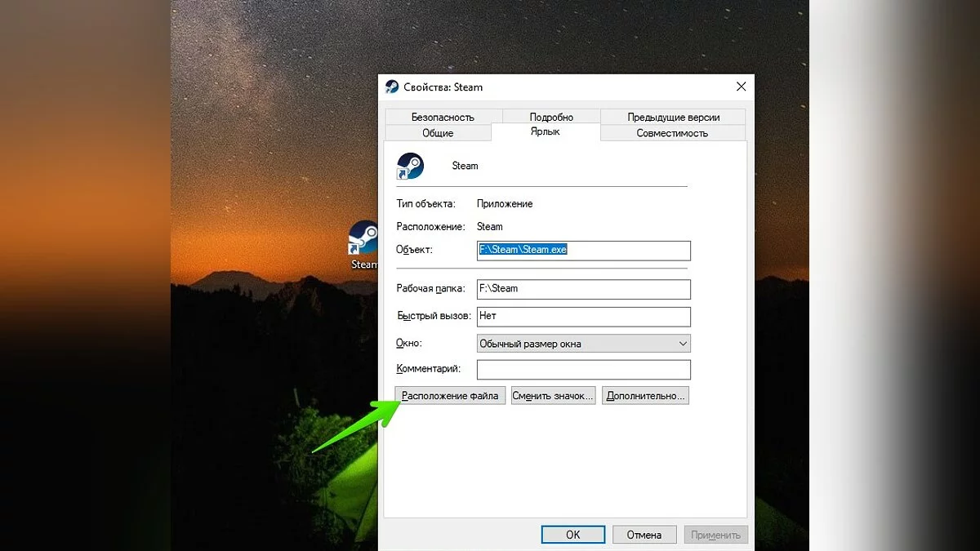Click the Steam shortcut icon on the desktop
Screen dimensions: 980x551
[x=364, y=239]
